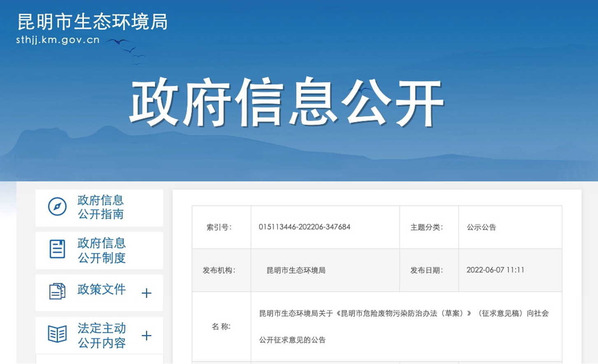Expand the 政策文件 menu with plus sign
This screenshot has width=598, height=364.
146,293
